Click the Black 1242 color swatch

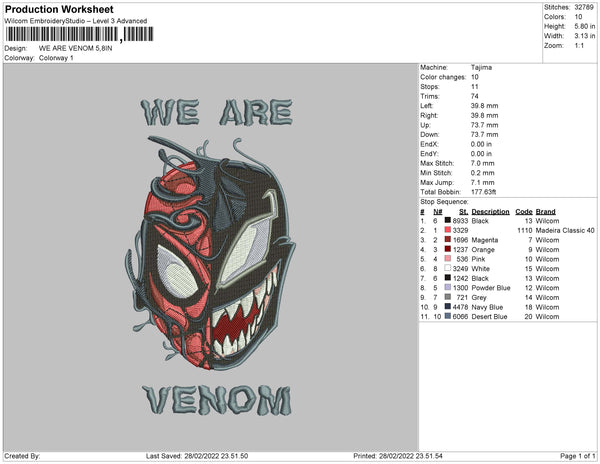coord(447,278)
